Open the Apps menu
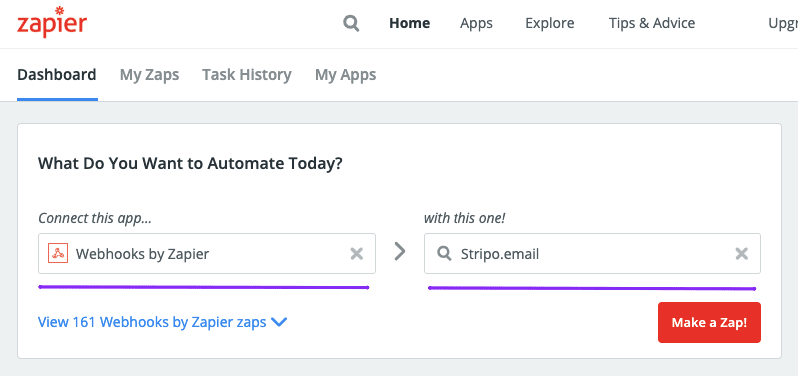 (476, 23)
